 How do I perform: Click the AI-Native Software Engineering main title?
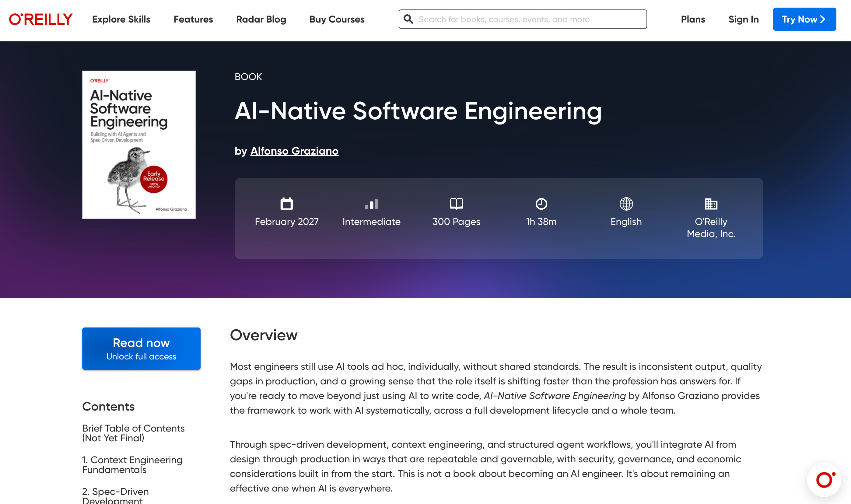pyautogui.click(x=418, y=111)
